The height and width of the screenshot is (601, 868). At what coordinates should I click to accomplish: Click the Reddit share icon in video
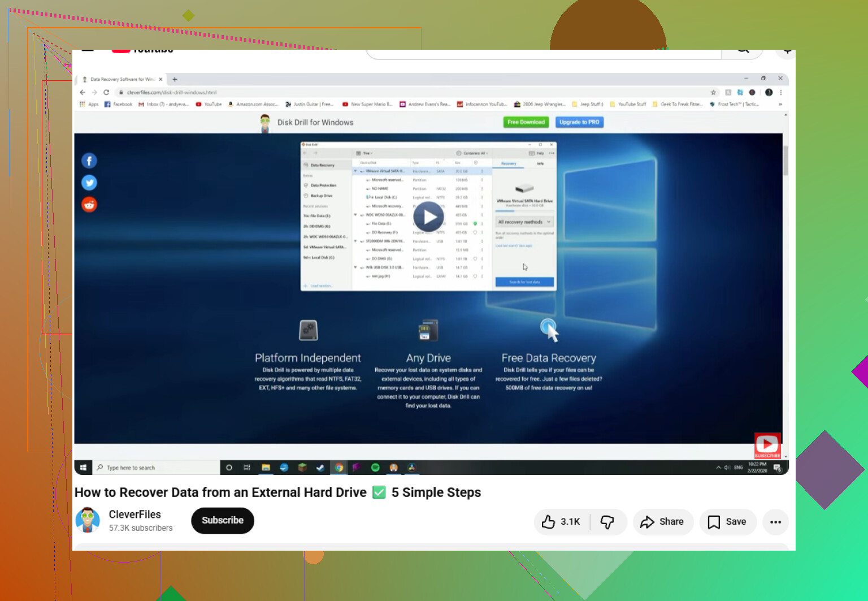89,204
